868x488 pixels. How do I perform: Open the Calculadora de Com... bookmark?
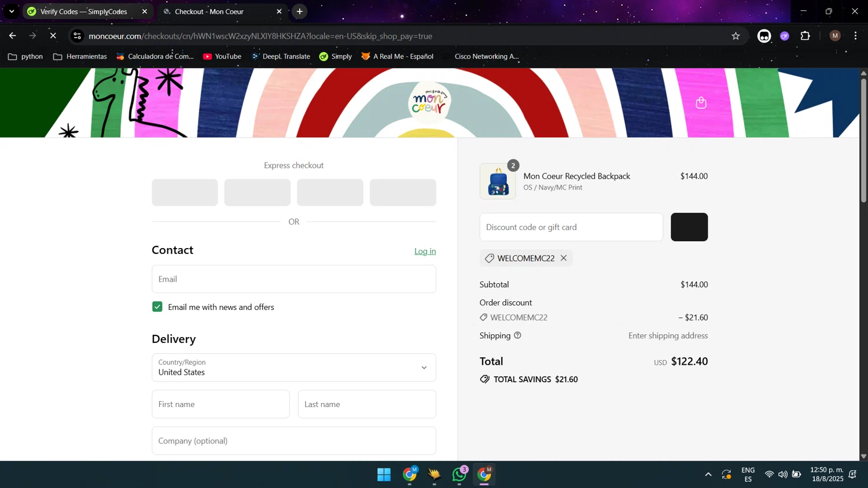point(155,56)
